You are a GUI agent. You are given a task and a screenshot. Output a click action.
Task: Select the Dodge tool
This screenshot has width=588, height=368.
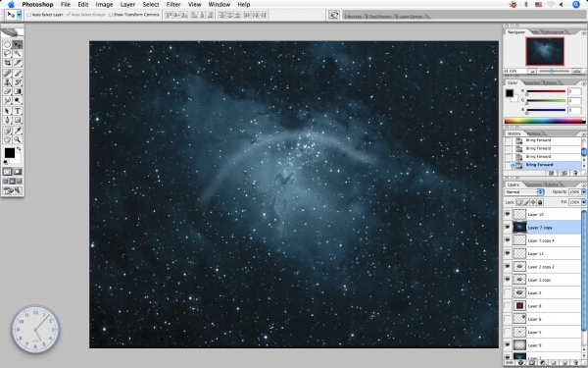pos(18,101)
